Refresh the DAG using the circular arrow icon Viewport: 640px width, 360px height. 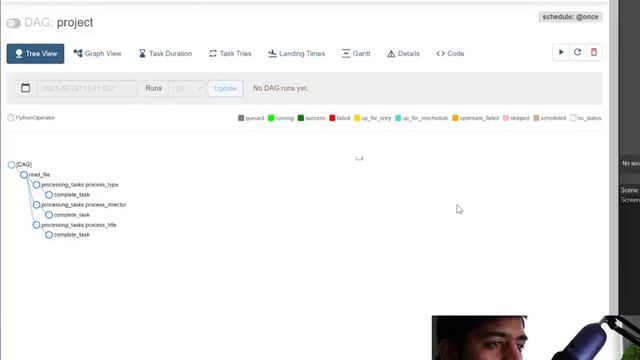pos(577,52)
